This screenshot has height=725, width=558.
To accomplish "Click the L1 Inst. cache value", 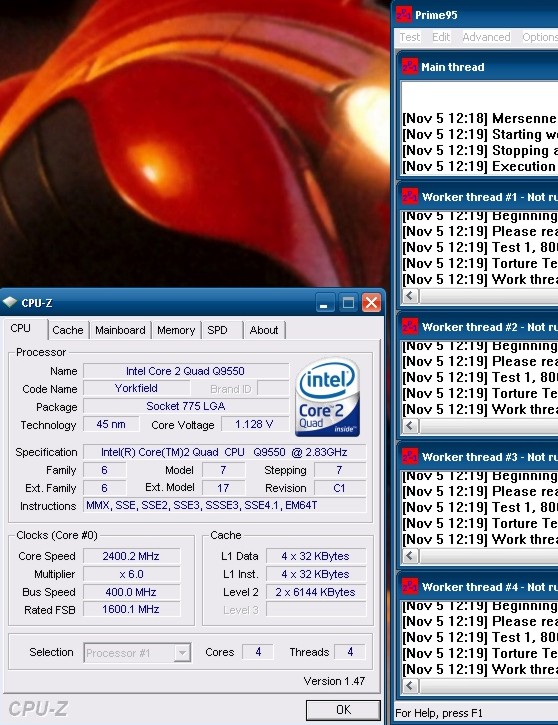I will pos(316,574).
